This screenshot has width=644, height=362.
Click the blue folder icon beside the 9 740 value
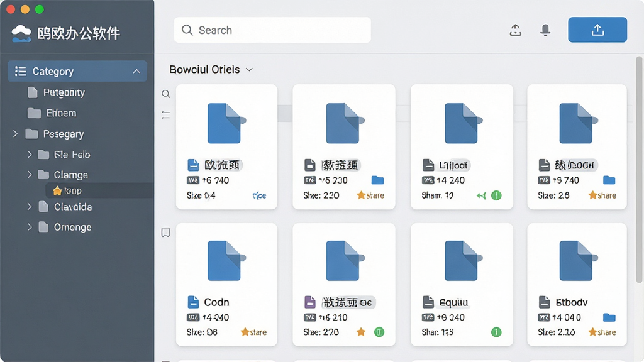click(609, 180)
